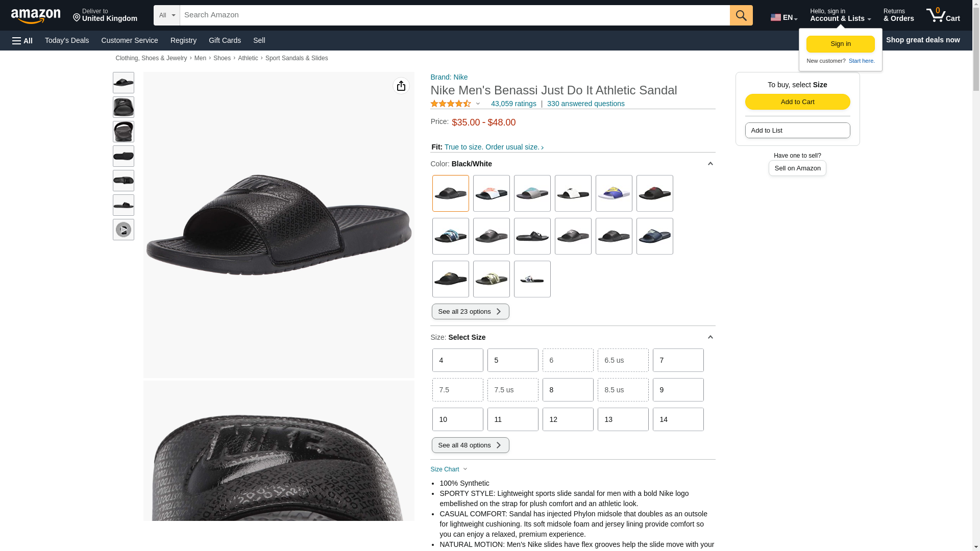Click the search magnifier button
This screenshot has height=551, width=980.
pos(741,15)
